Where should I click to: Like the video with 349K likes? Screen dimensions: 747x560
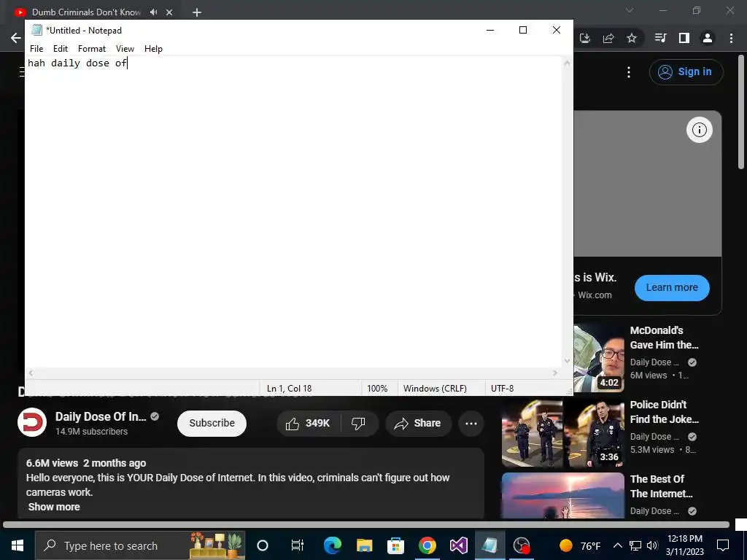pos(309,424)
